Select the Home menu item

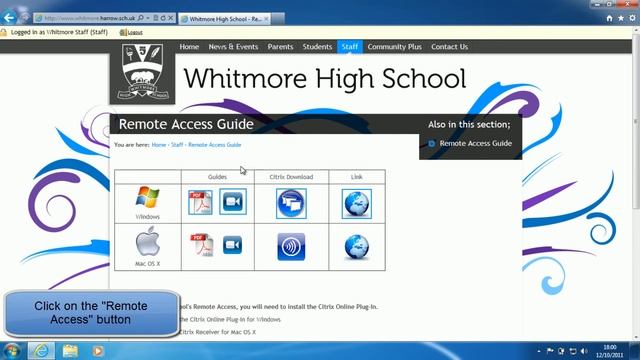click(x=189, y=47)
